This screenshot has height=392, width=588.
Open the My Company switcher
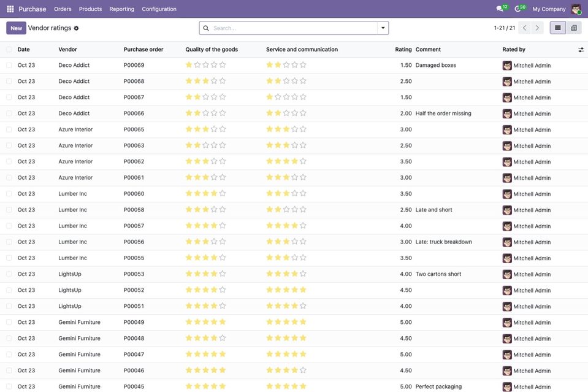pyautogui.click(x=549, y=9)
